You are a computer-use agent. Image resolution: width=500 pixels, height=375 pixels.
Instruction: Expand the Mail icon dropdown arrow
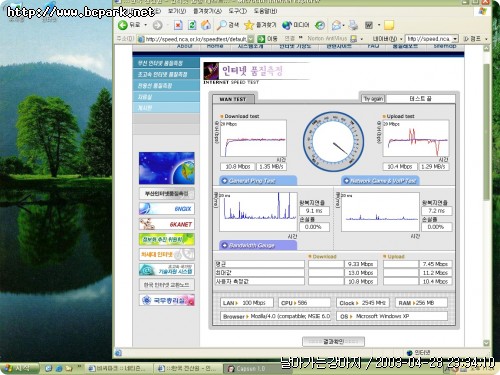point(344,25)
